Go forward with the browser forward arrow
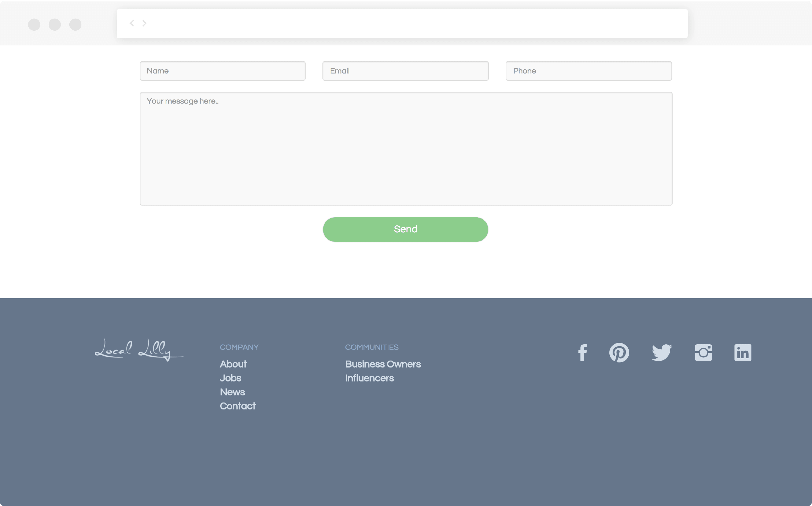 144,23
